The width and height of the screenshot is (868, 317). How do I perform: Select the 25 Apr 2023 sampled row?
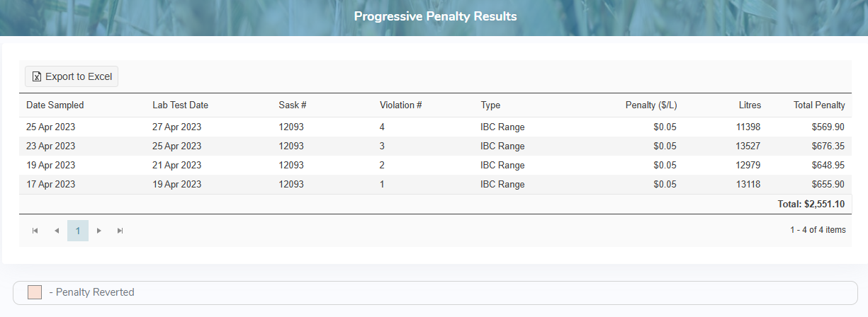click(51, 127)
